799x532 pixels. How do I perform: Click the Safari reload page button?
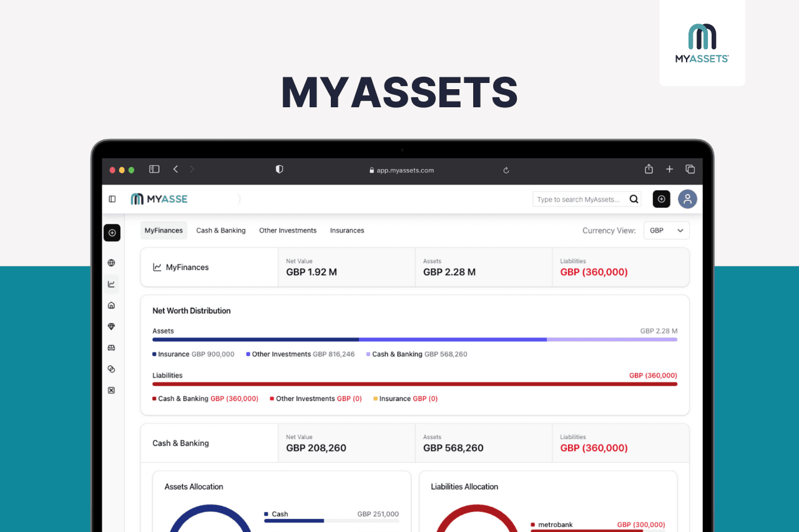tap(506, 170)
